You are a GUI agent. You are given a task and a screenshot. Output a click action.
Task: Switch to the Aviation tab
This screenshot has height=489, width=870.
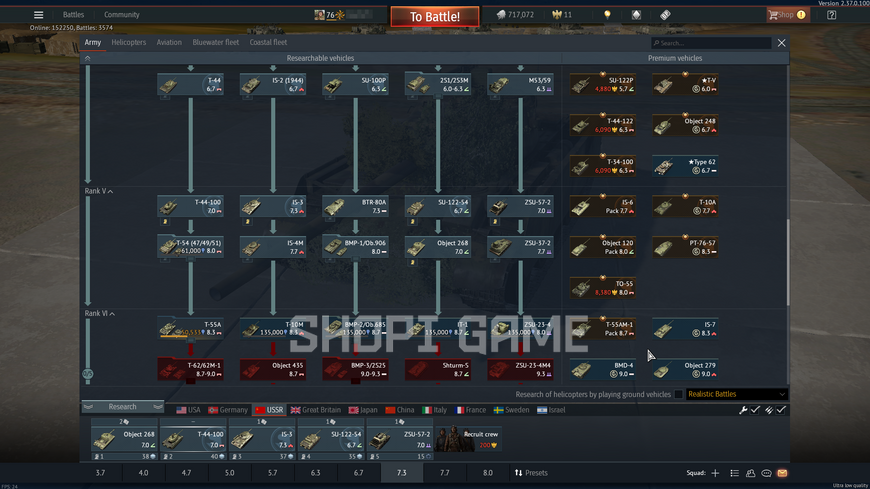click(169, 42)
